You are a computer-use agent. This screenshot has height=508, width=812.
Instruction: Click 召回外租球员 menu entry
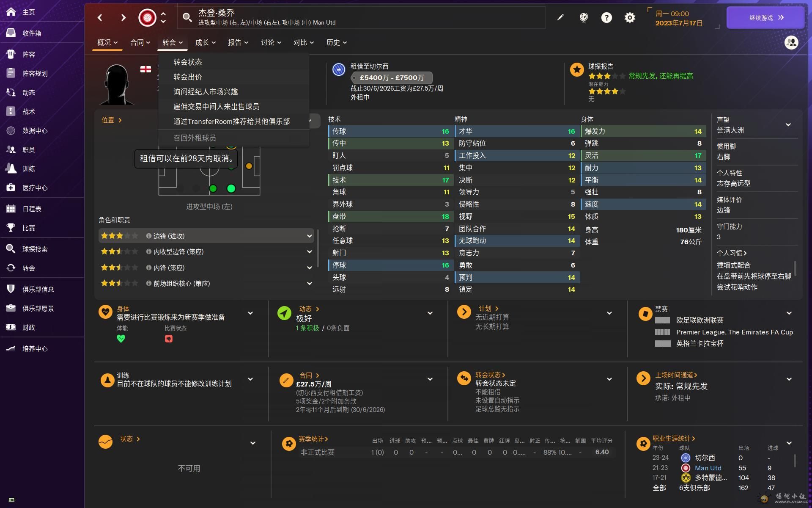[233, 138]
